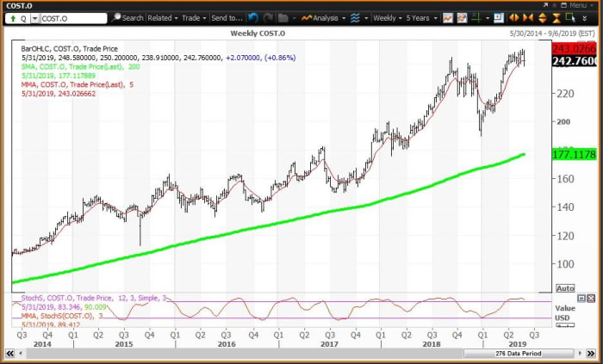Click the 220 label on price axis

[564, 93]
